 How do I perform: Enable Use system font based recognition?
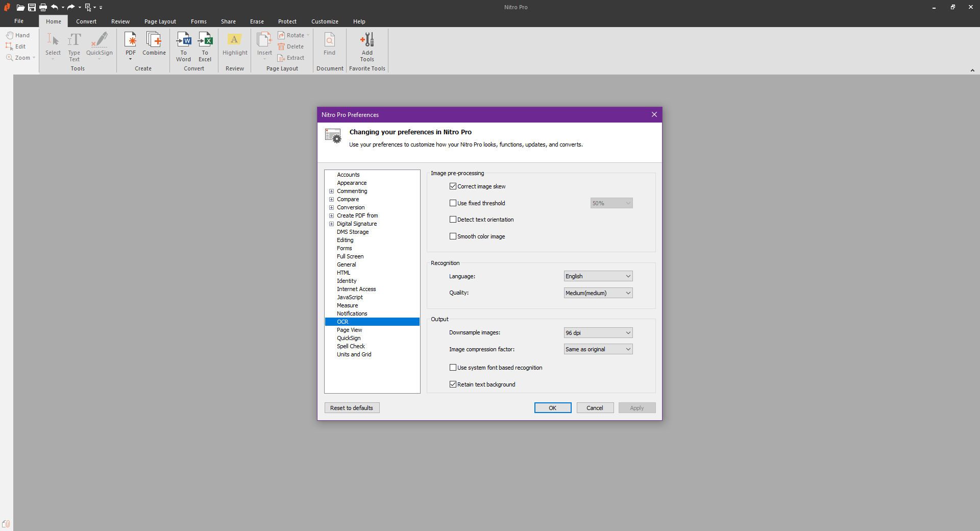(453, 368)
